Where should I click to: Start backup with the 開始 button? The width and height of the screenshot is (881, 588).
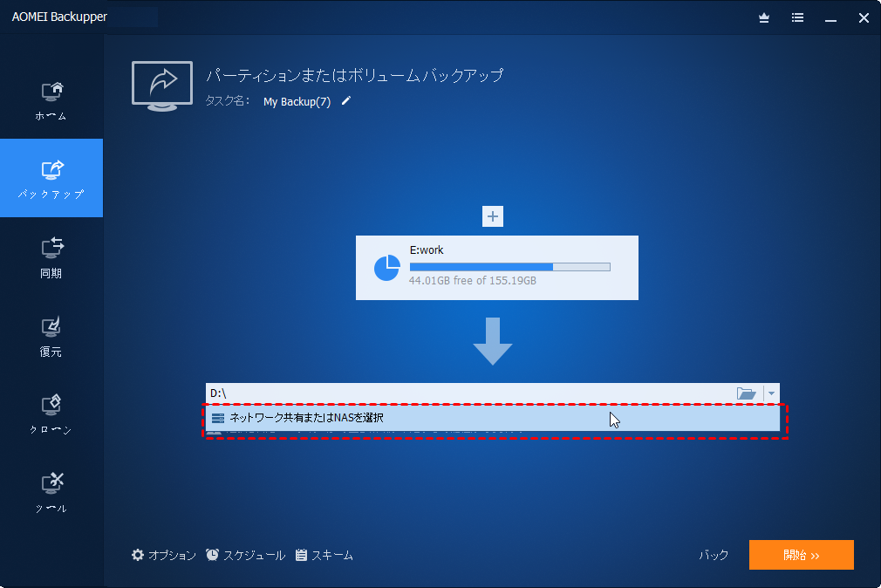[802, 555]
